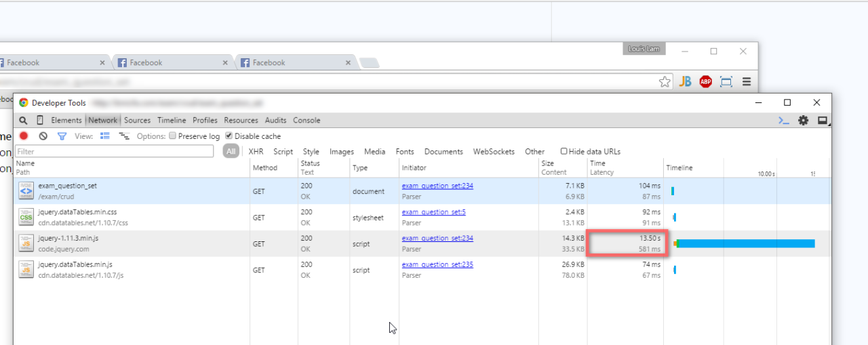Screen dimensions: 868x345
Task: Click the Chrome logo in Developer Tools title
Action: [24, 103]
